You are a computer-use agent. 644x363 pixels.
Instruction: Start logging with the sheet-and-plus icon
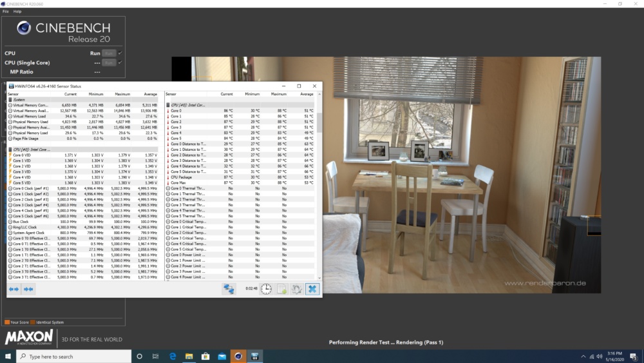(x=282, y=289)
